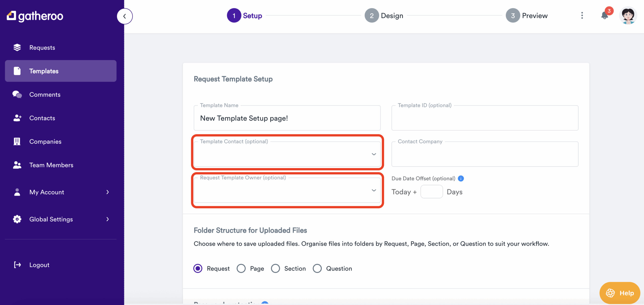Collapse the sidebar with the arrow button
The image size is (644, 305).
point(125,16)
